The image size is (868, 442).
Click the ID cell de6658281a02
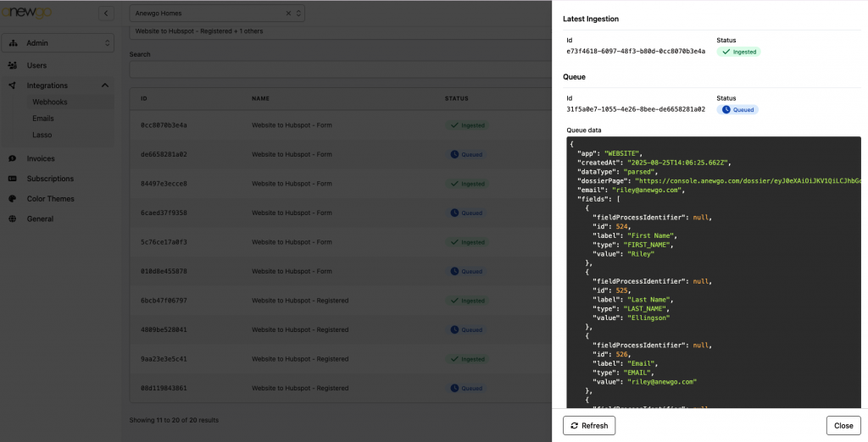164,154
